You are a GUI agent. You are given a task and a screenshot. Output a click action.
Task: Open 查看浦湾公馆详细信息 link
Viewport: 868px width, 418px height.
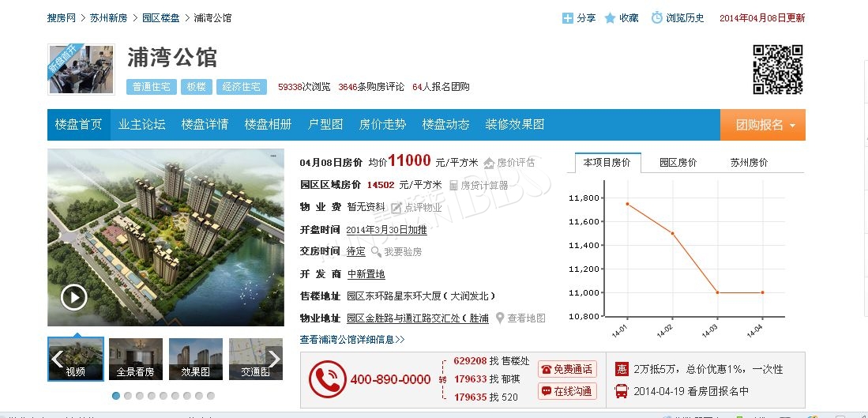tap(352, 340)
